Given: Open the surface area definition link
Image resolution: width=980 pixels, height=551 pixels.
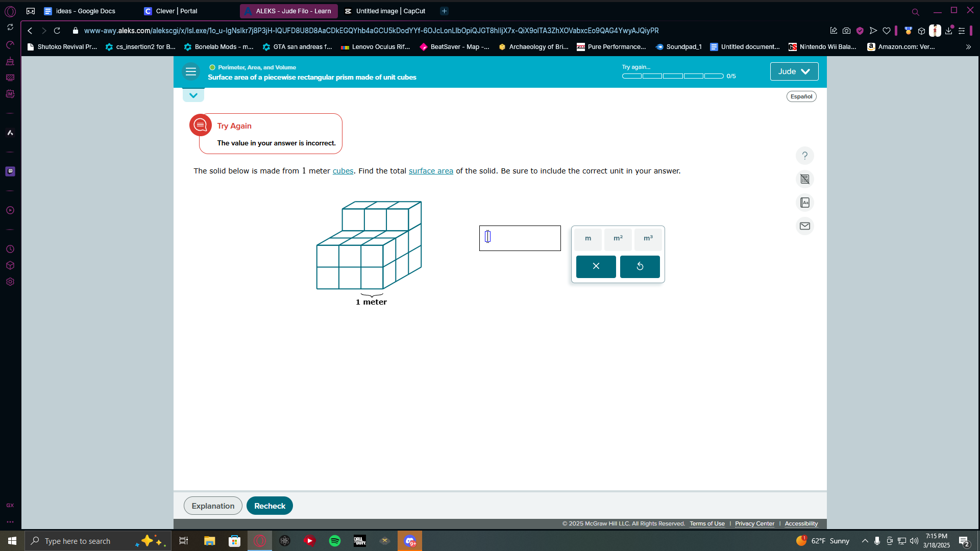Looking at the screenshot, I should (431, 171).
